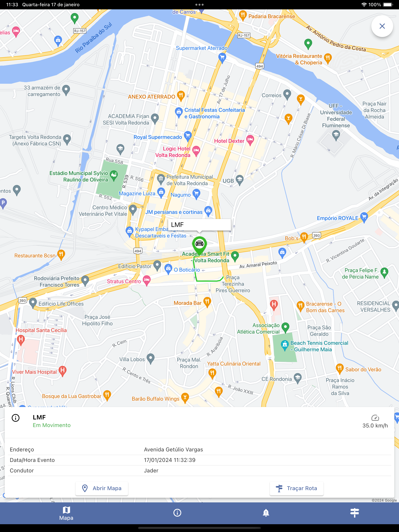
Task: Open the signpost routes tab
Action: pos(354,513)
